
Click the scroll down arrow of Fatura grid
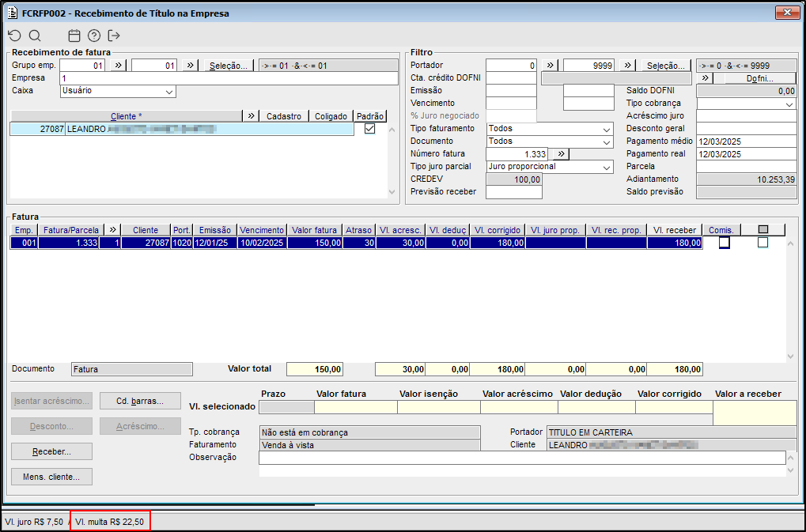point(791,357)
